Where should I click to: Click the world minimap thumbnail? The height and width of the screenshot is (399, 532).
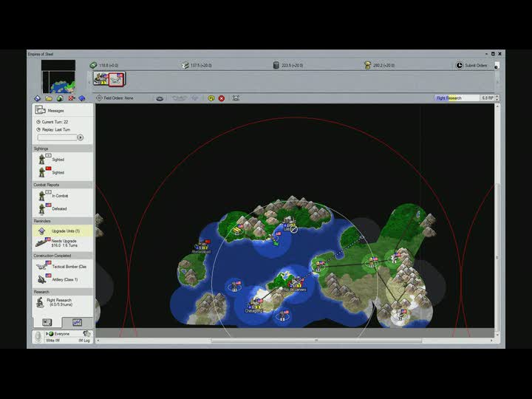[x=58, y=77]
